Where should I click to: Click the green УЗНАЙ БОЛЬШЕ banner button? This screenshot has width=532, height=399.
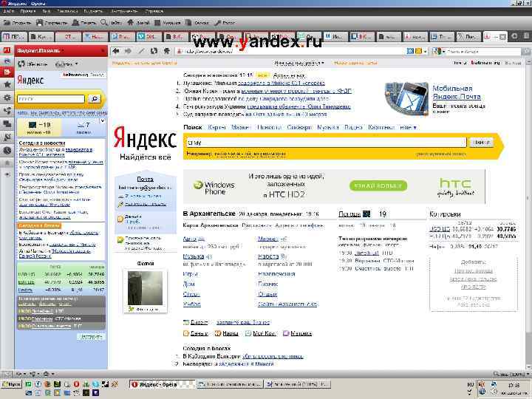point(378,185)
